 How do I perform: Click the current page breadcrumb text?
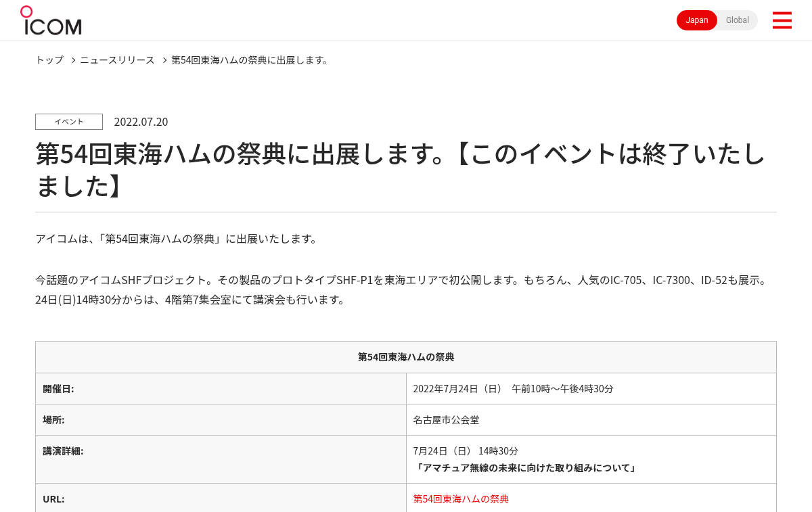point(251,60)
